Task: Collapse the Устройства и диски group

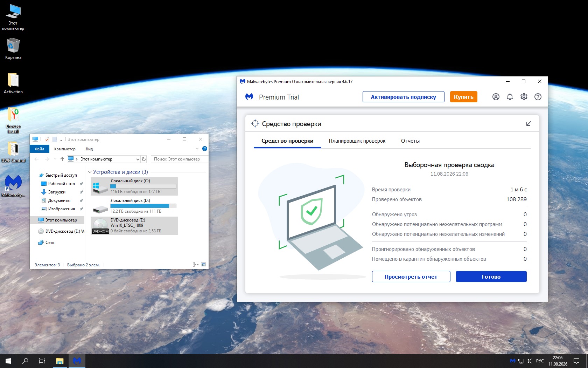Action: [90, 172]
